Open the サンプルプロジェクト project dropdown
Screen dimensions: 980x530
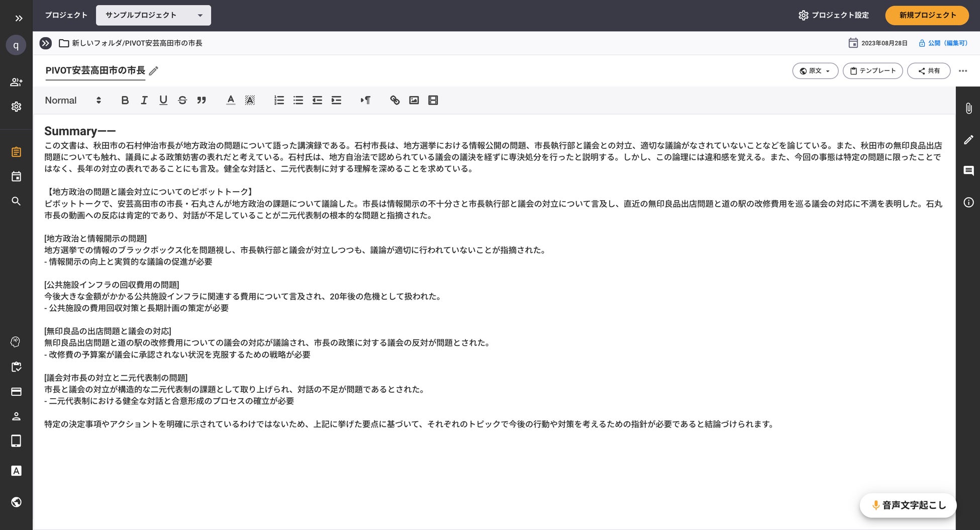point(153,15)
